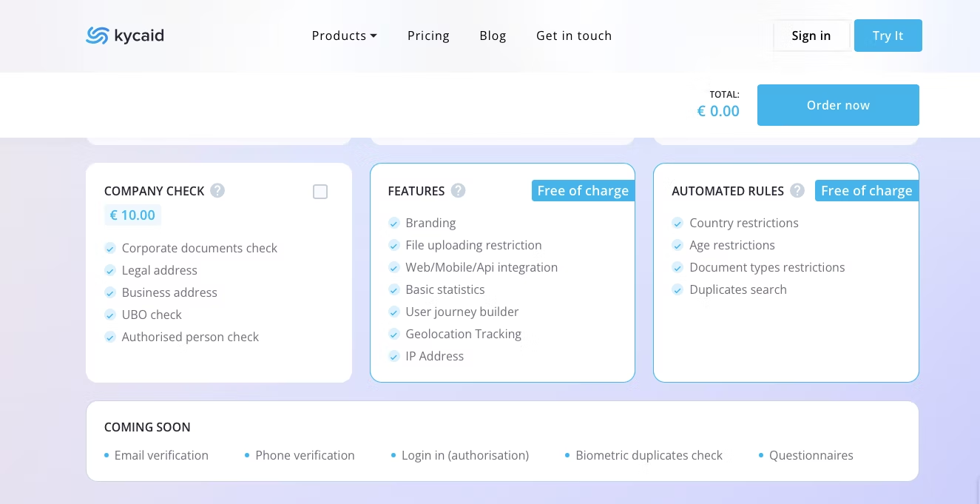Click the kycaid logo icon
Image resolution: width=980 pixels, height=504 pixels.
pyautogui.click(x=98, y=36)
